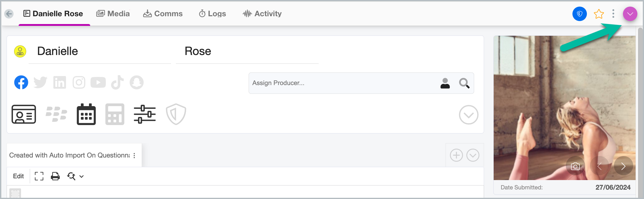Toggle fullscreen view of the questionnaire
Image resolution: width=644 pixels, height=199 pixels.
coord(39,176)
